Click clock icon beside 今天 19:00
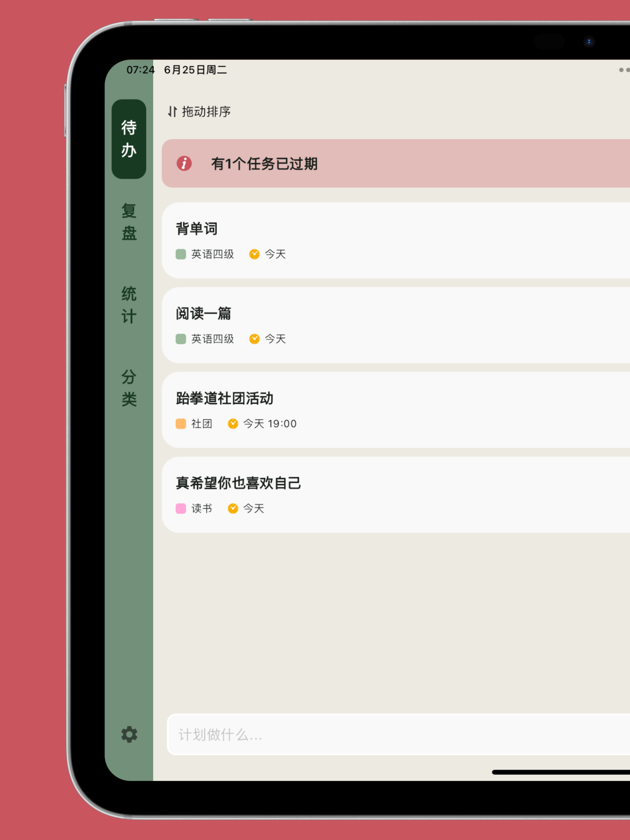630x840 pixels. (x=233, y=423)
